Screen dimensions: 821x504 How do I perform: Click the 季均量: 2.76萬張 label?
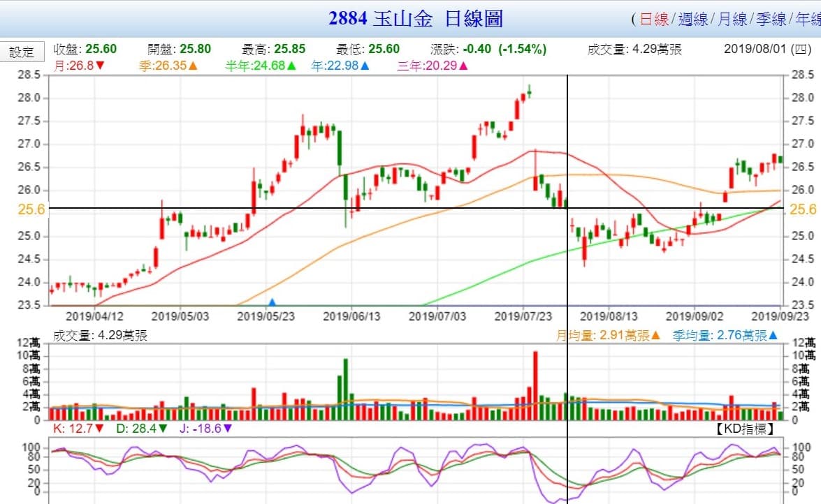click(x=725, y=335)
